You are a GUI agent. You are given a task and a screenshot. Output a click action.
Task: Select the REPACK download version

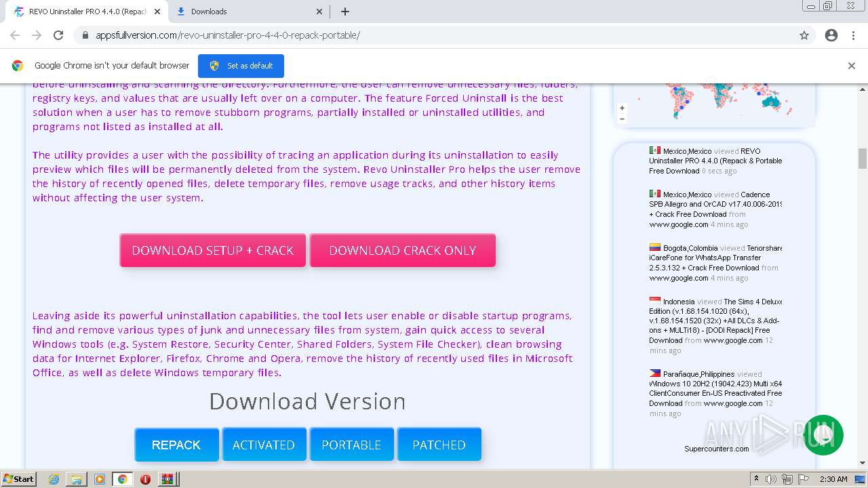tap(176, 445)
